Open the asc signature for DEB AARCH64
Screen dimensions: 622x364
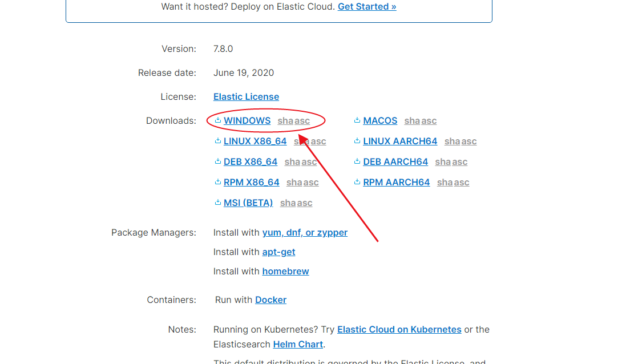click(x=460, y=162)
